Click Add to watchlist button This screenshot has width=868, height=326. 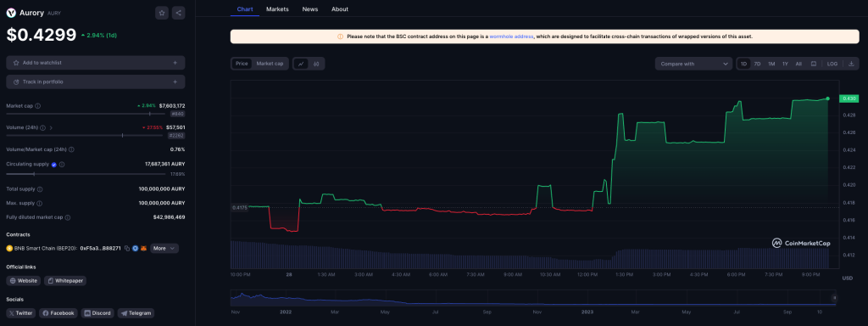(x=95, y=63)
